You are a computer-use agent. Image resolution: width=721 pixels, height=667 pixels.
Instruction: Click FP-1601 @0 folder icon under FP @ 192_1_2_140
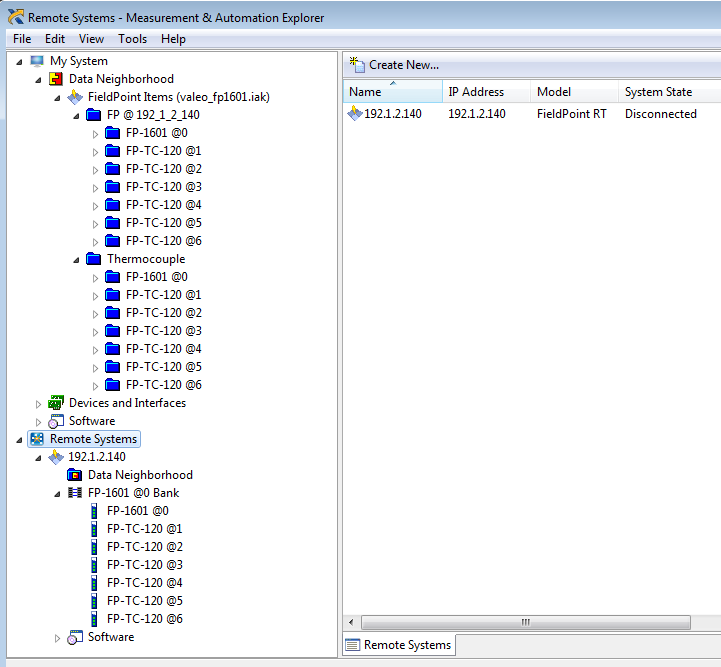112,133
